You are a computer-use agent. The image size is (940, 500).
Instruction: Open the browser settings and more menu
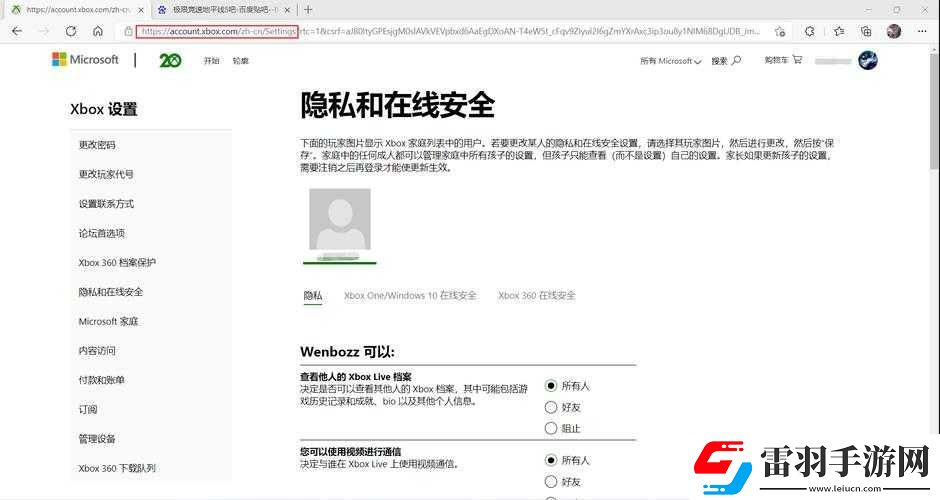tap(922, 31)
